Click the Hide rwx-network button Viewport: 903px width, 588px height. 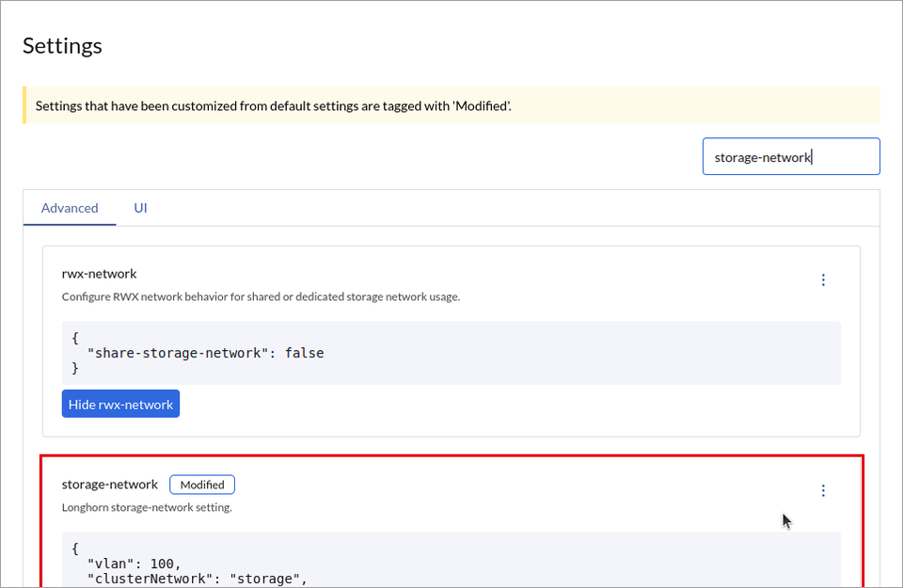pos(121,404)
